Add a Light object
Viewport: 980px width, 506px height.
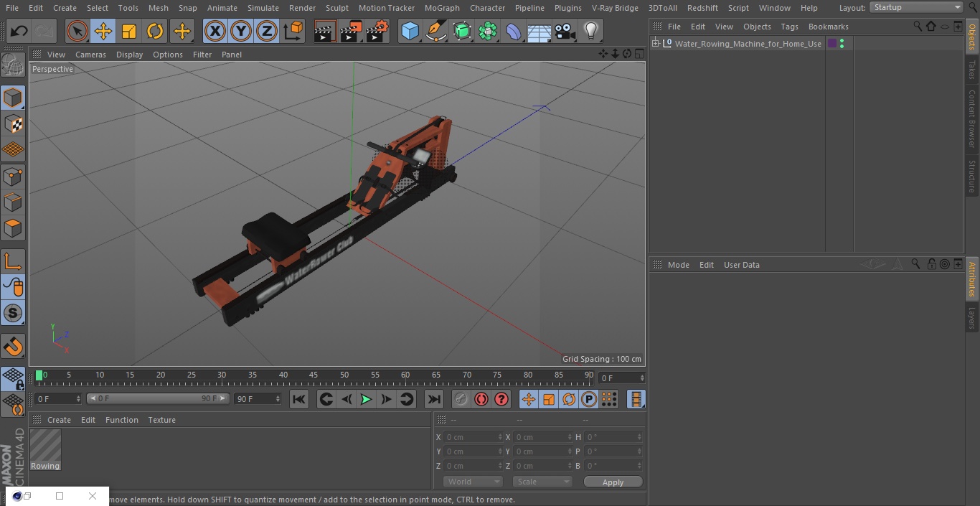591,31
